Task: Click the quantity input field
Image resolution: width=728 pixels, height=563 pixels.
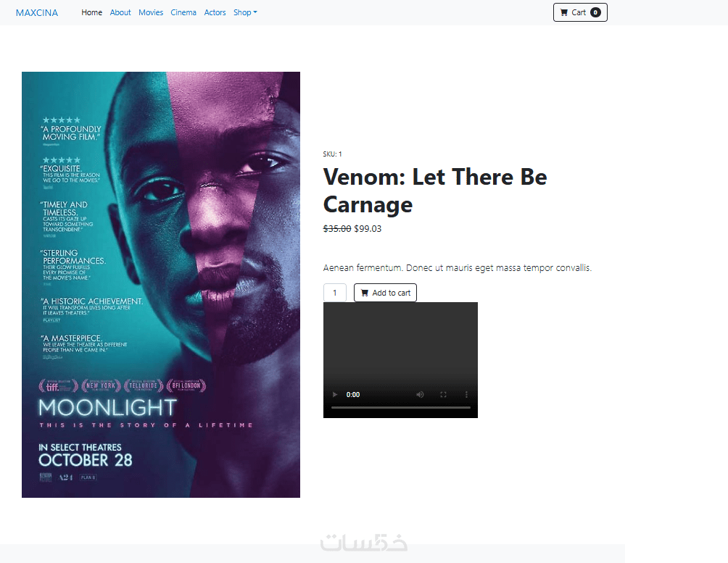Action: (335, 293)
